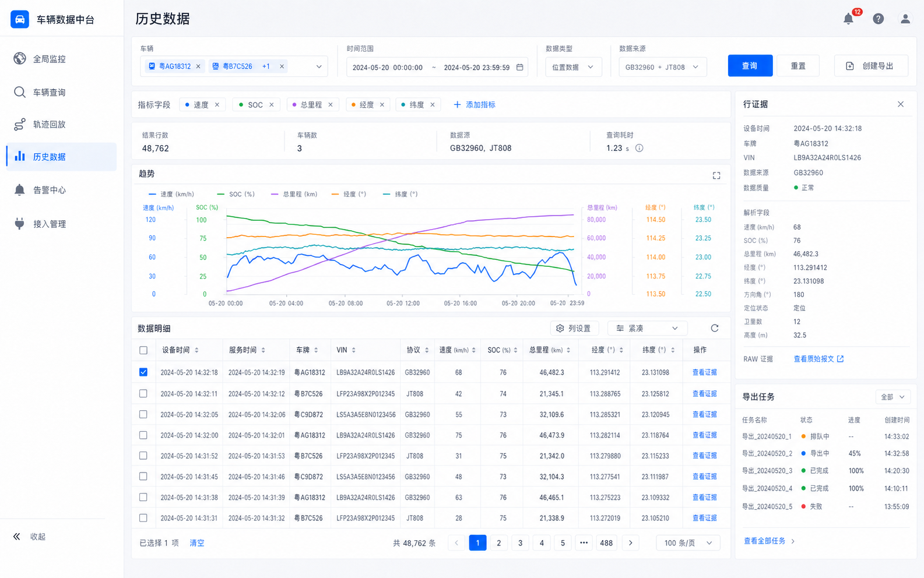Image resolution: width=924 pixels, height=578 pixels.
Task: Open 查看全部任务 link
Action: (x=769, y=541)
